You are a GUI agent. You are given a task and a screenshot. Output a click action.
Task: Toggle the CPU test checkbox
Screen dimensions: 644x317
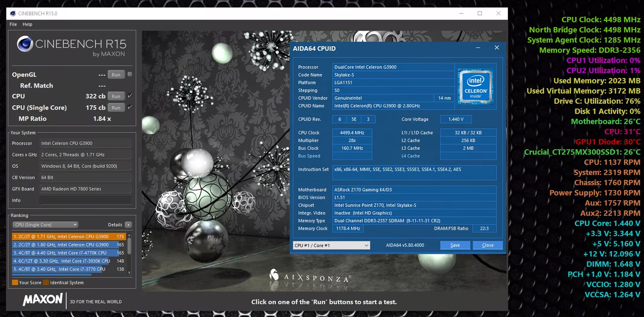point(130,96)
